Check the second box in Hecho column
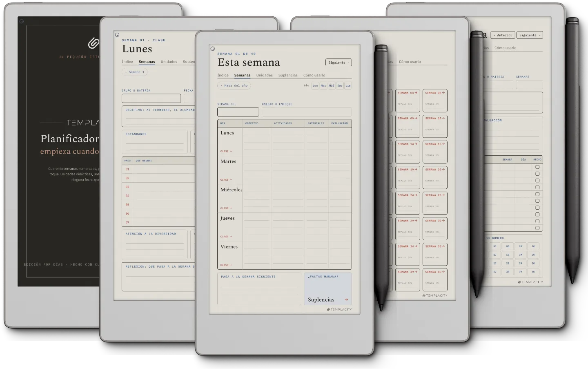Image resolution: width=588 pixels, height=369 pixels. (x=537, y=174)
